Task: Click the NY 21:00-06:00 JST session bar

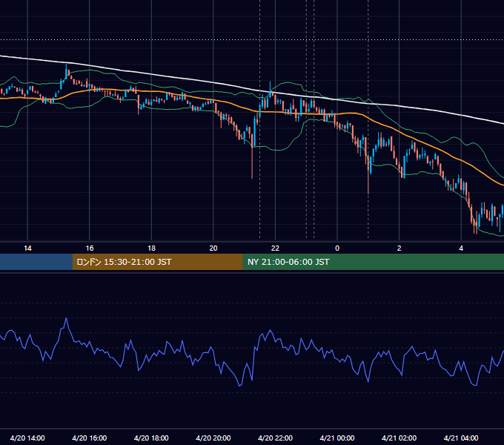Action: (x=373, y=262)
